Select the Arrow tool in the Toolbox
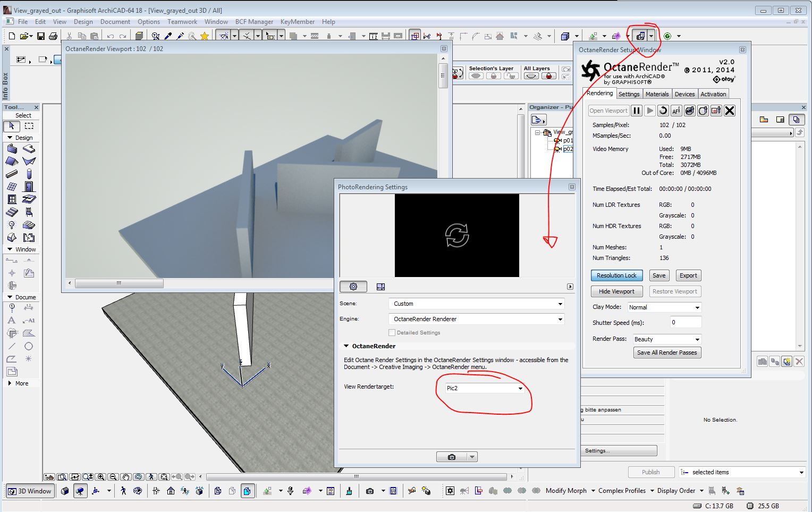This screenshot has height=512, width=812. tap(12, 126)
